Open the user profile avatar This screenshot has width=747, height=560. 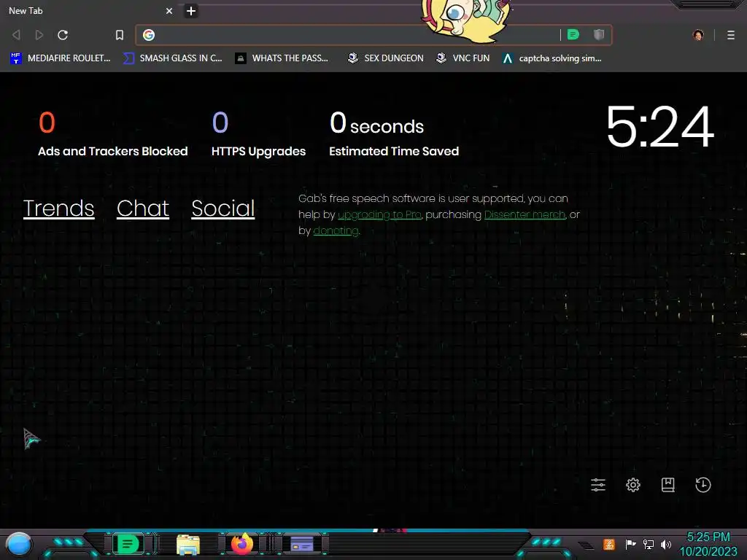[x=698, y=35]
